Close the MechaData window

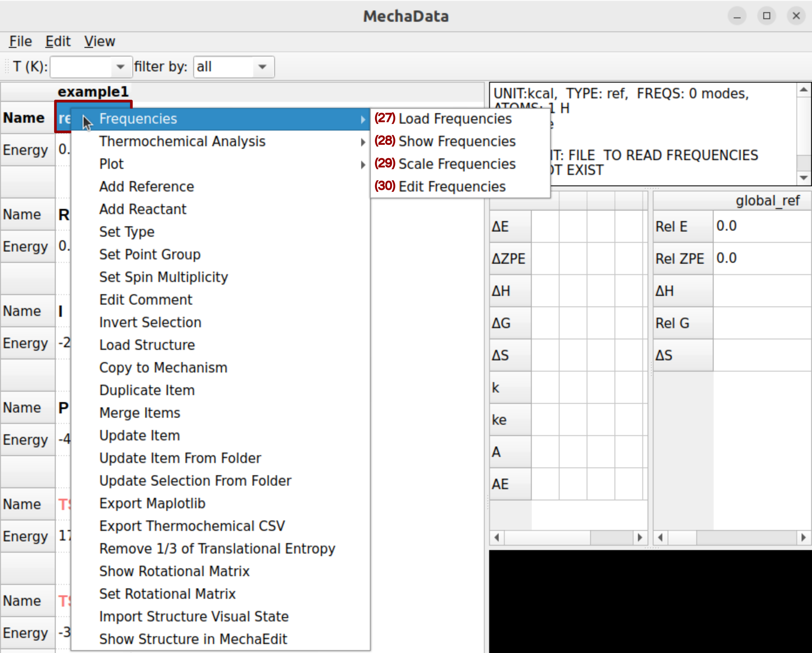point(796,16)
